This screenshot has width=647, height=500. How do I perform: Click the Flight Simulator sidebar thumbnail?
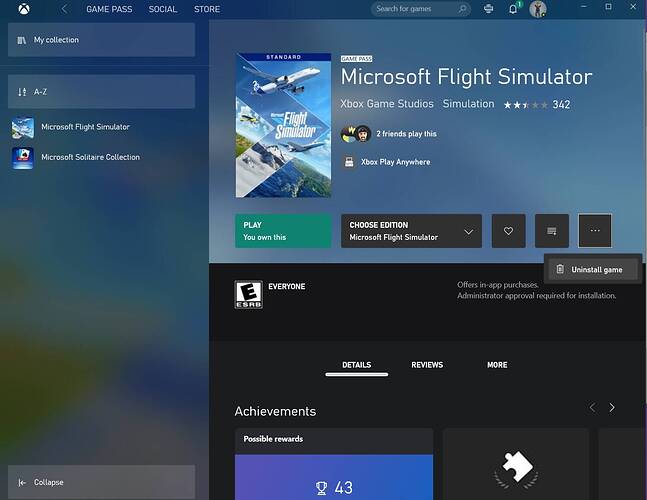click(x=23, y=127)
